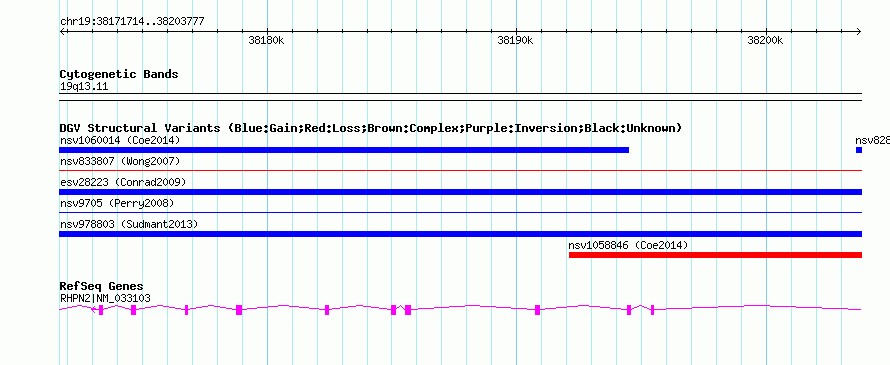
Task: Select the thin blue line for nsv9705
Action: click(x=460, y=212)
